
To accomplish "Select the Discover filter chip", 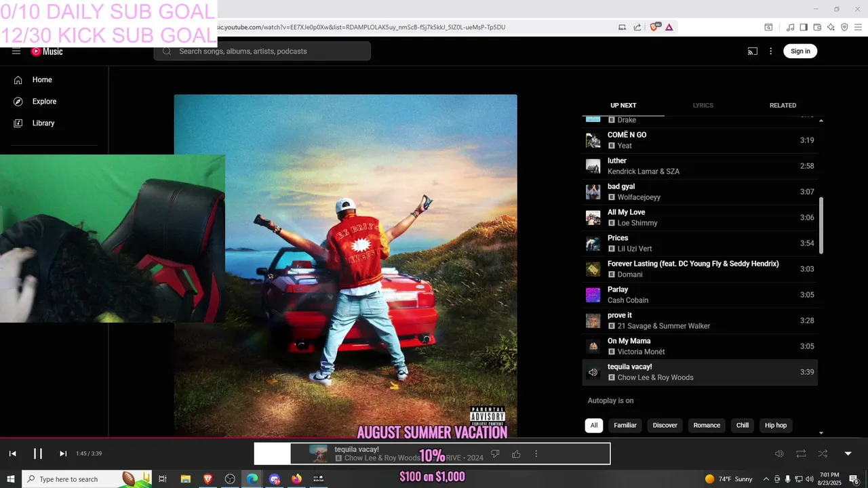I will point(665,426).
